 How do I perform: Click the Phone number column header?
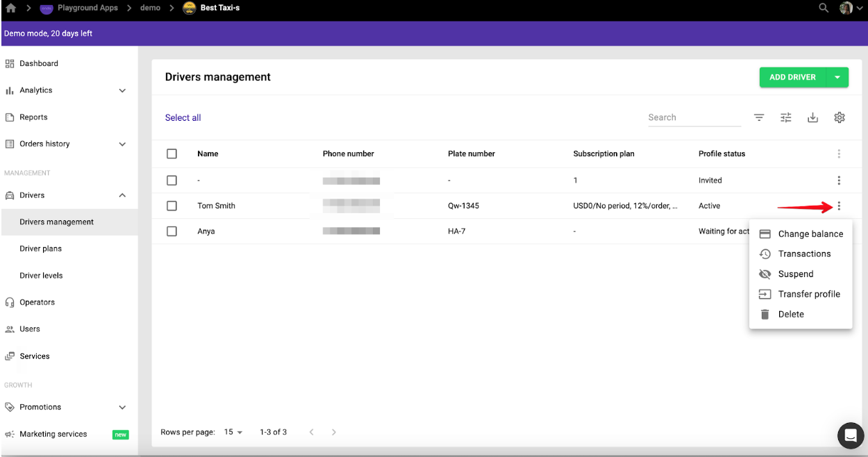coord(349,153)
